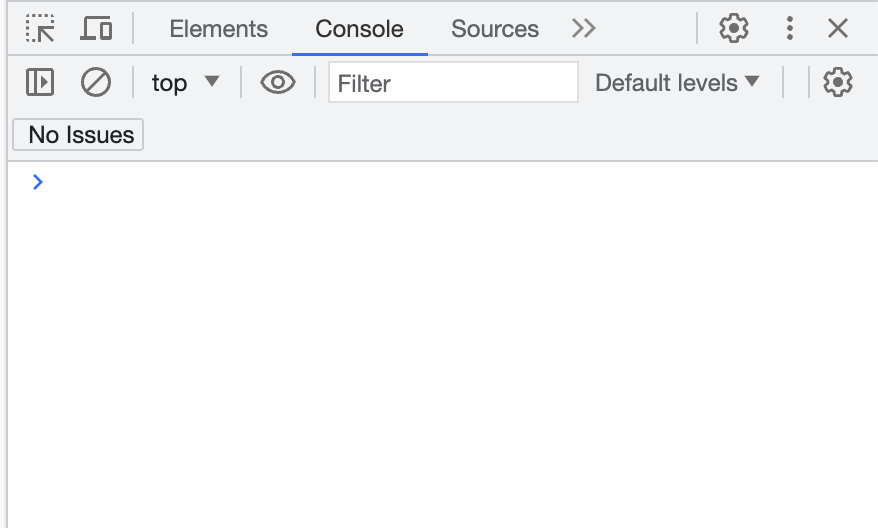Open DevTools settings gear in top bar
Screen dimensions: 878x528
coord(734,29)
